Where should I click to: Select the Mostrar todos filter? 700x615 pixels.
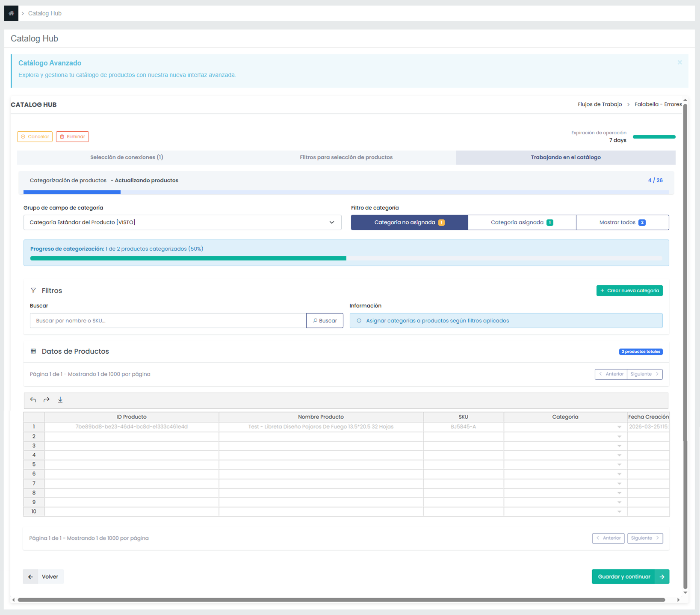[x=622, y=222]
